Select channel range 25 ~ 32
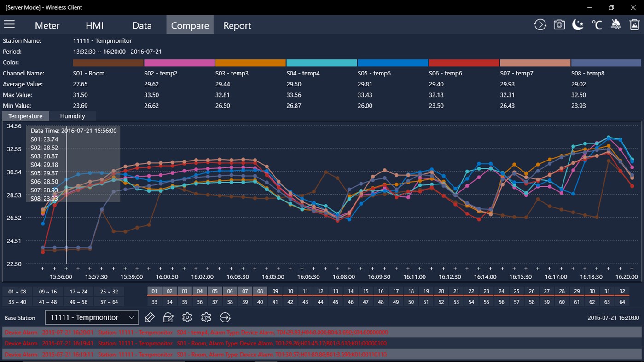Screen dimensions: 644x362 tap(109, 291)
